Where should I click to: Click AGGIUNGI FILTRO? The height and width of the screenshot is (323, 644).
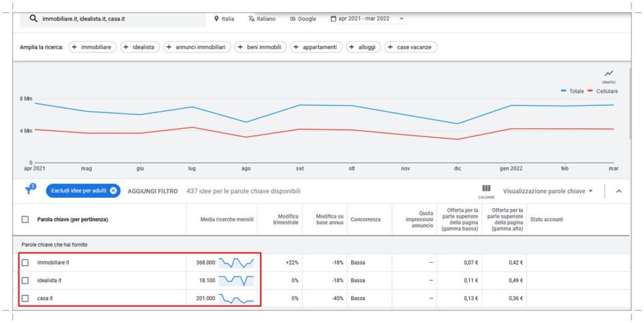click(x=152, y=191)
